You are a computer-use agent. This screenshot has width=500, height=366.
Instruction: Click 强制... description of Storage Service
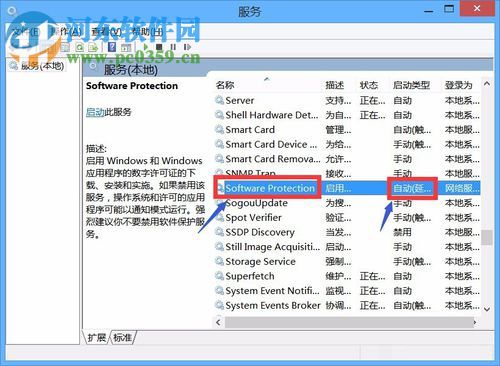pos(338,261)
